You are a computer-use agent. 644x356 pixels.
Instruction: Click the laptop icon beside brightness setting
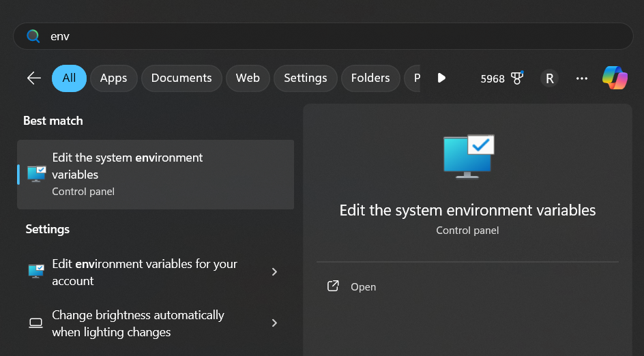click(35, 323)
